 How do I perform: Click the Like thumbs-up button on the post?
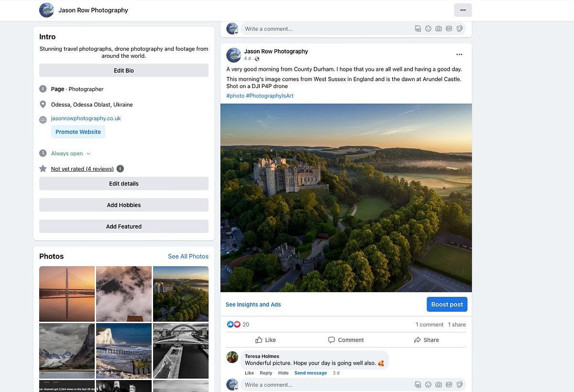pos(265,340)
